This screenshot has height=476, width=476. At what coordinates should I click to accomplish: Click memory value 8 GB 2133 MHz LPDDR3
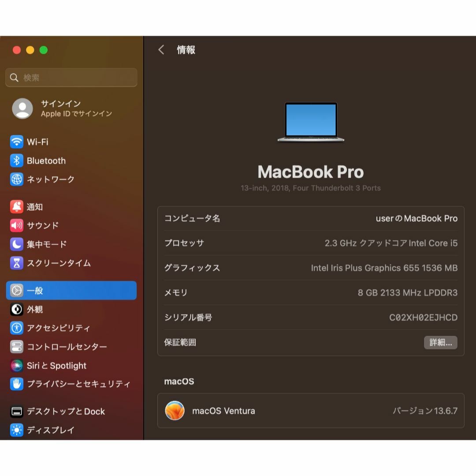[x=407, y=293]
